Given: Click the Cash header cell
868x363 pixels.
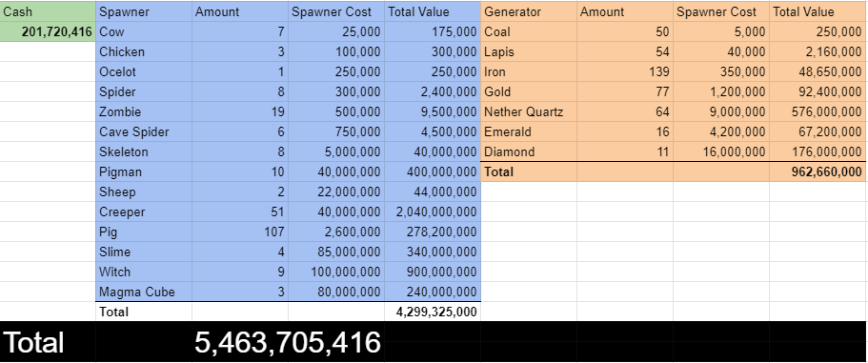Looking at the screenshot, I should pyautogui.click(x=48, y=11).
